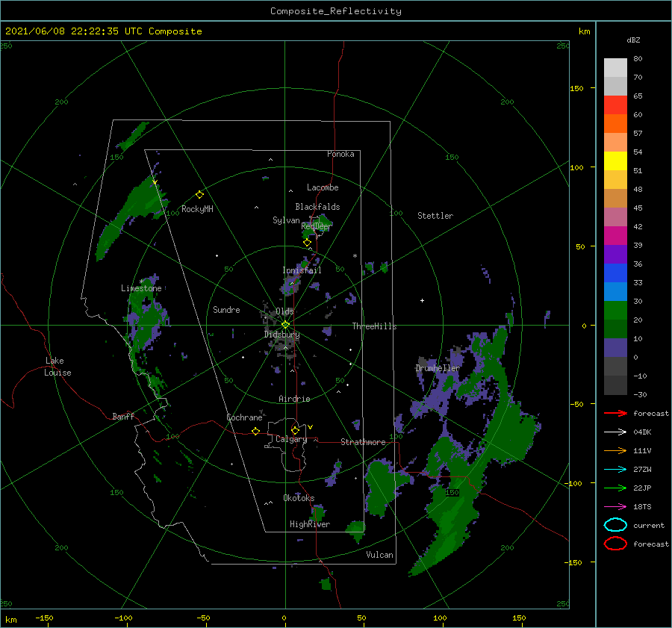Viewport: 672px width, 628px height.
Task: Click the Cochrane label
Action: point(244,417)
